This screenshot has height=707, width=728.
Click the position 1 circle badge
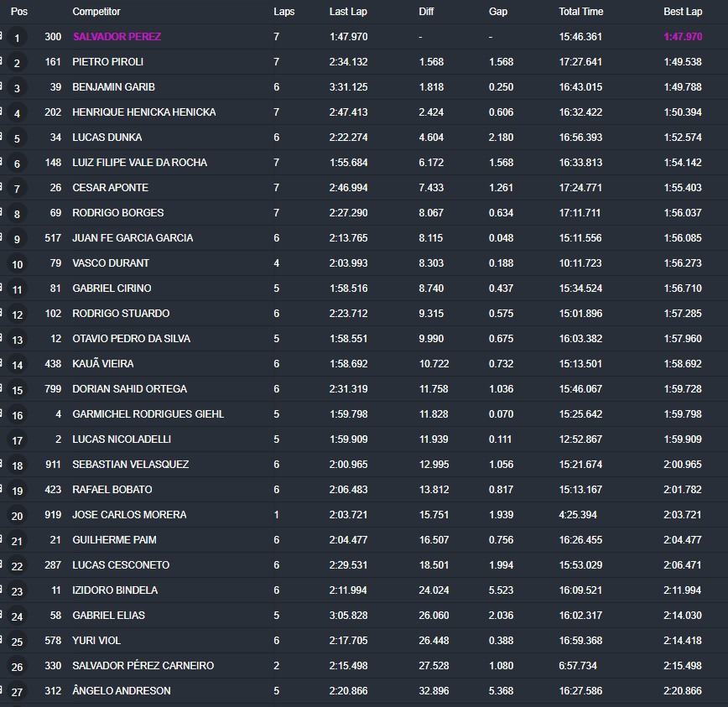pos(18,38)
